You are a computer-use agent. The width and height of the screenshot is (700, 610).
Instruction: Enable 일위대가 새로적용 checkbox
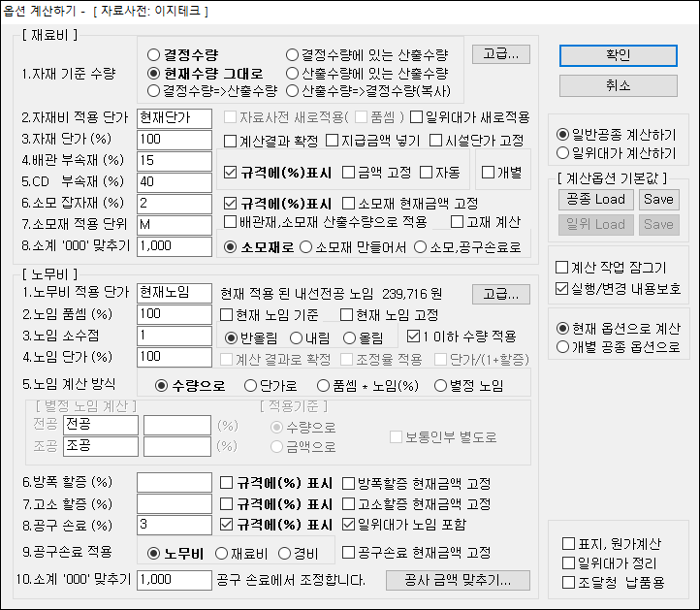469,117
